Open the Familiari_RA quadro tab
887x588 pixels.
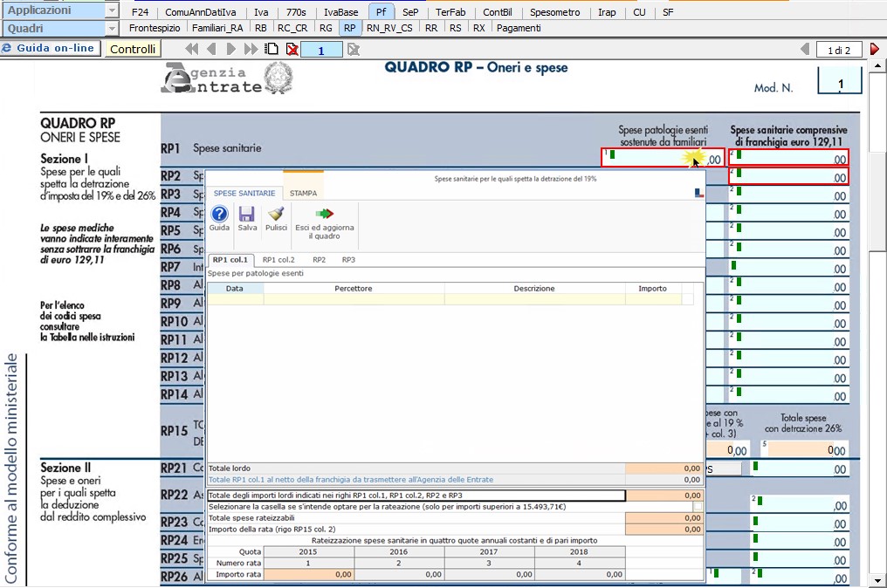point(217,28)
